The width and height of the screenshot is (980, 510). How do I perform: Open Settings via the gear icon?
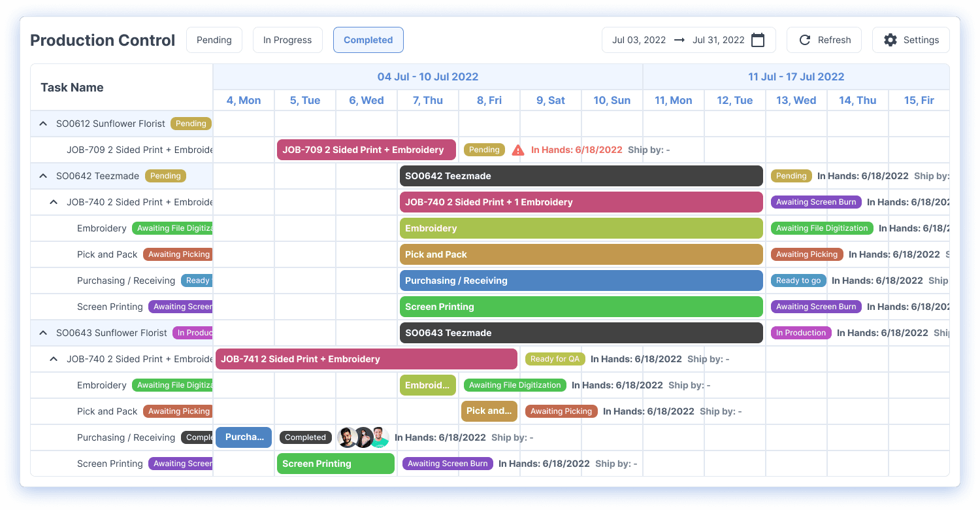[890, 40]
